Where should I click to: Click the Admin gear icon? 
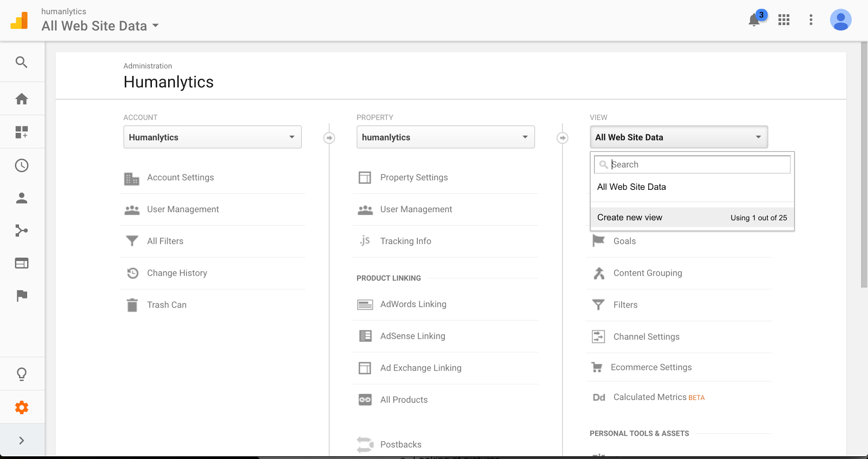(22, 407)
